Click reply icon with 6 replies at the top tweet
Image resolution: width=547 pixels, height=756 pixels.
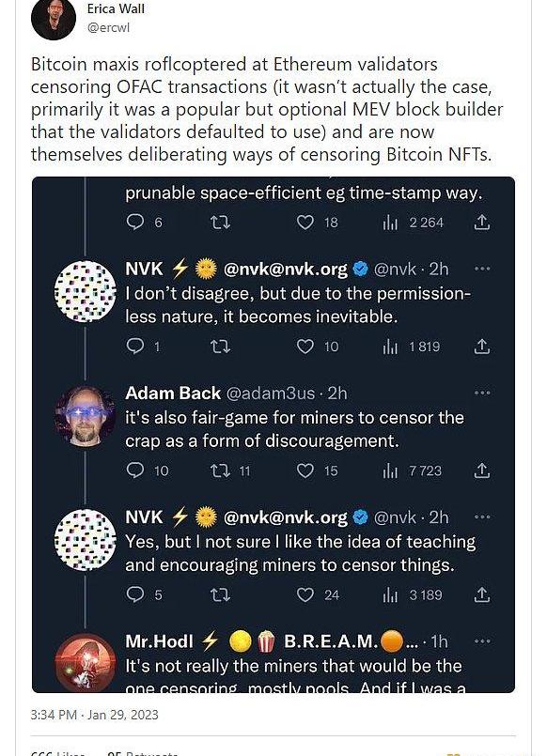(x=135, y=222)
